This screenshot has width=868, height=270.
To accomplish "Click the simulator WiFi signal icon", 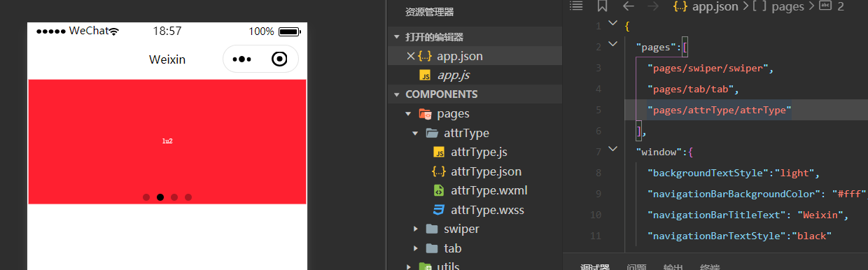I will click(x=115, y=31).
